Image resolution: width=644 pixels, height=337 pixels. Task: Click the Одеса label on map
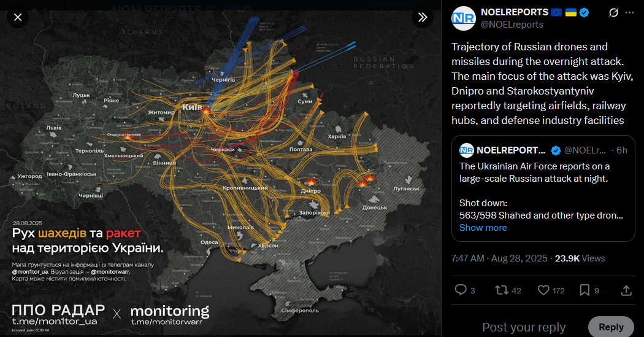(209, 242)
